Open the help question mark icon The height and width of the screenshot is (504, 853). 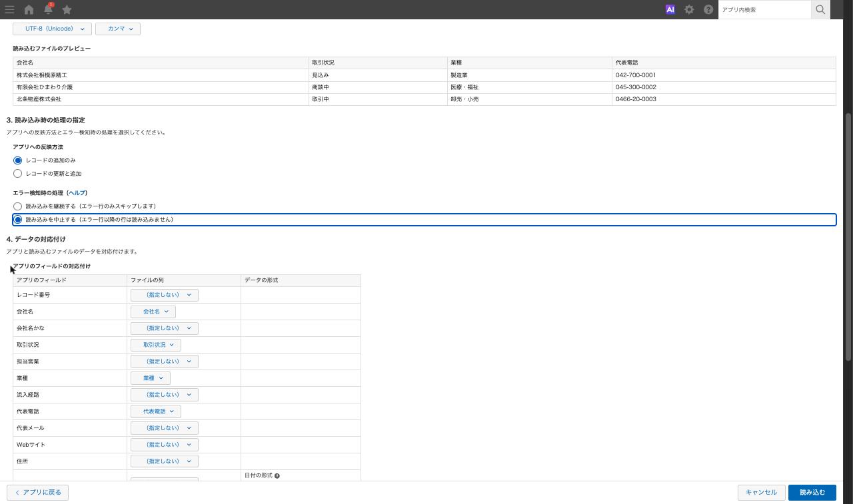pos(708,9)
